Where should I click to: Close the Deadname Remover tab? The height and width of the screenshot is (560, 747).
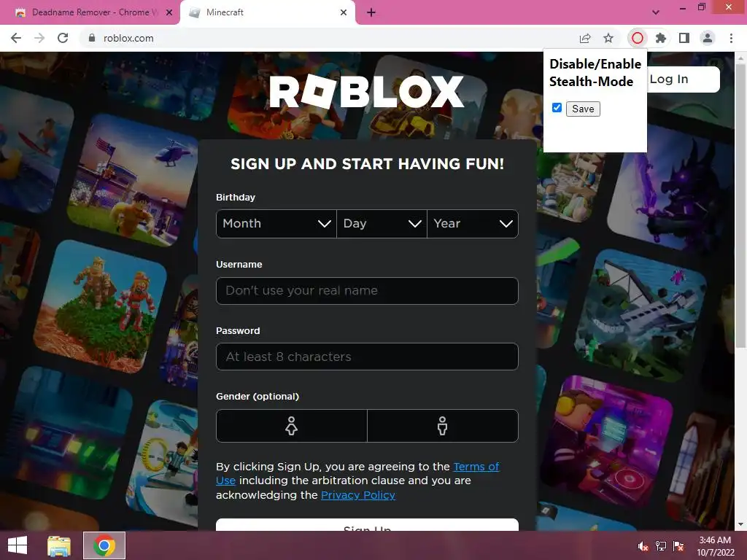pyautogui.click(x=169, y=12)
